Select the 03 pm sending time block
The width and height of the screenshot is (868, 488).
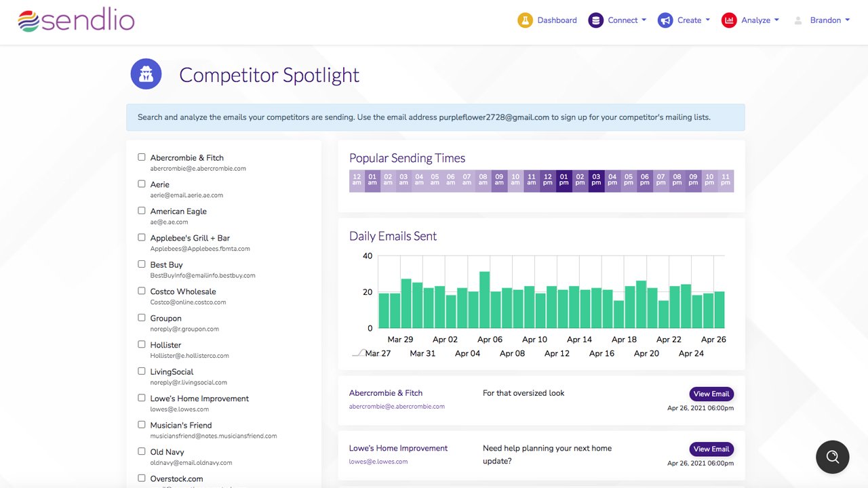tap(596, 180)
